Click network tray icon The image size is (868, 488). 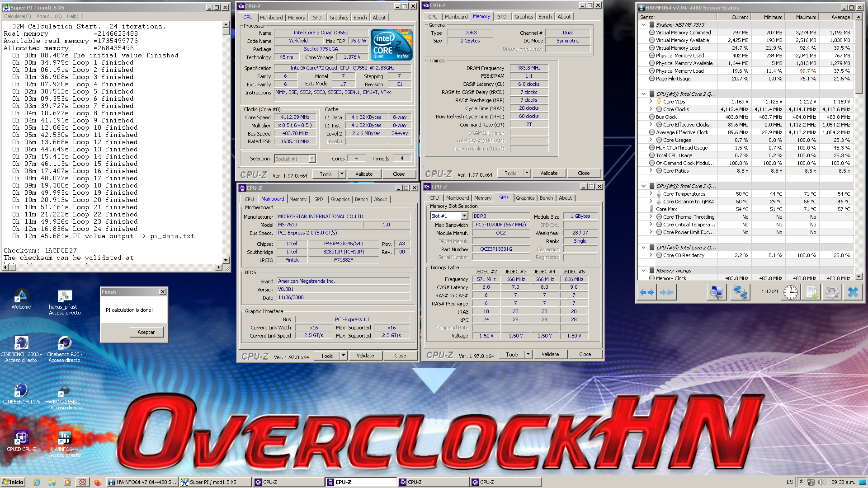[x=811, y=482]
